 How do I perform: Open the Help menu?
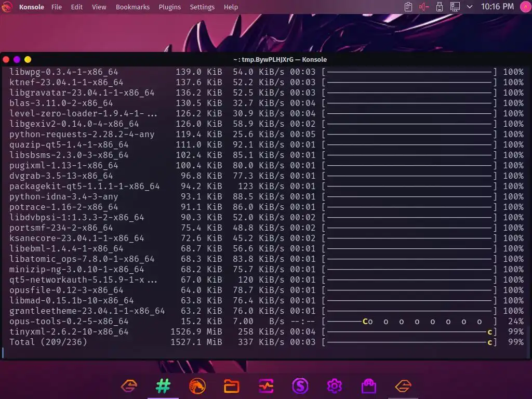pyautogui.click(x=231, y=7)
